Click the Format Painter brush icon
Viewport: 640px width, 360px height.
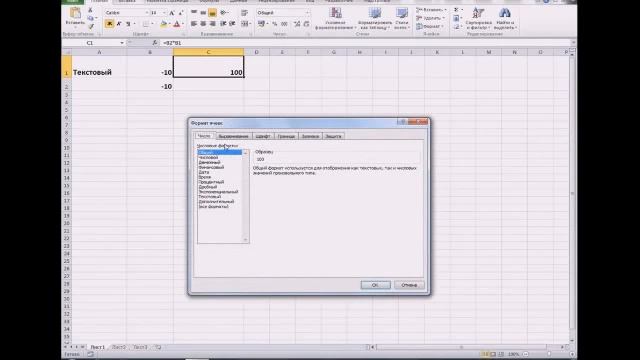pos(91,26)
